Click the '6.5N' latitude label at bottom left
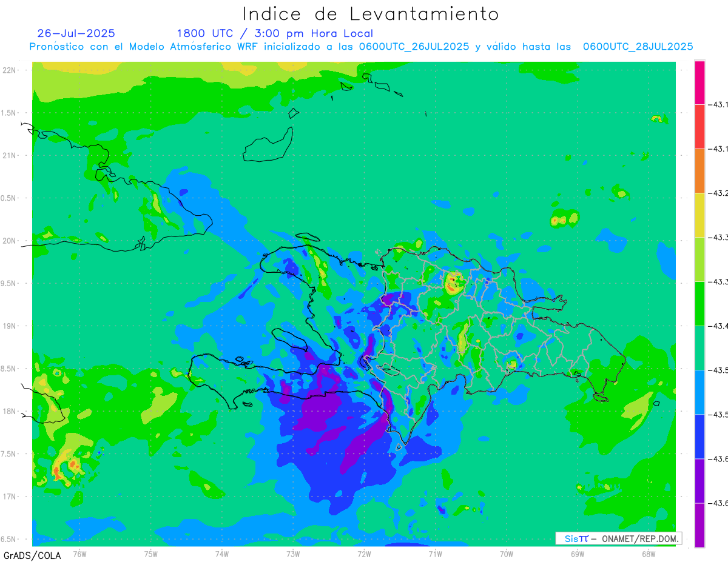The image size is (728, 562). pyautogui.click(x=9, y=540)
